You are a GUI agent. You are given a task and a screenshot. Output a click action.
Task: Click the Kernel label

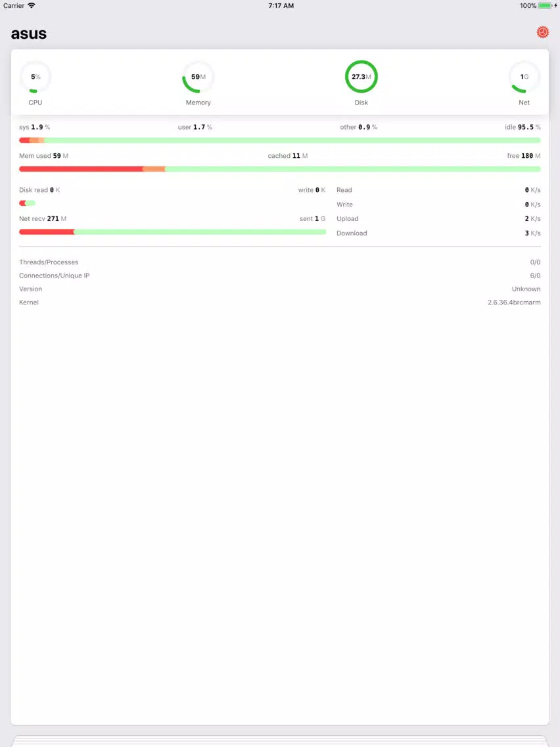click(x=28, y=302)
